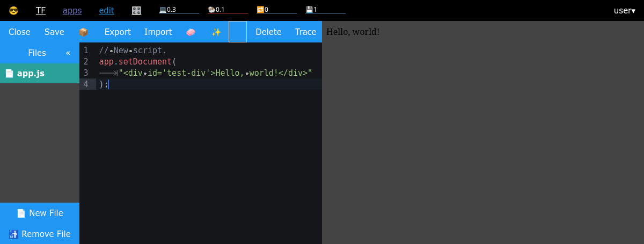The height and width of the screenshot is (244, 644).
Task: Click the memory usage indicator 0.1
Action: point(228,10)
